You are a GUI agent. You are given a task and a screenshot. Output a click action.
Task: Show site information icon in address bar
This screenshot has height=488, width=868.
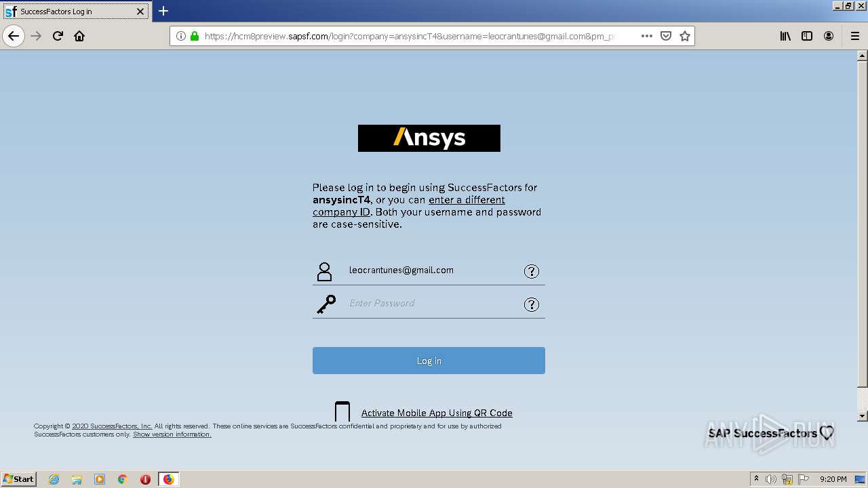pos(181,36)
